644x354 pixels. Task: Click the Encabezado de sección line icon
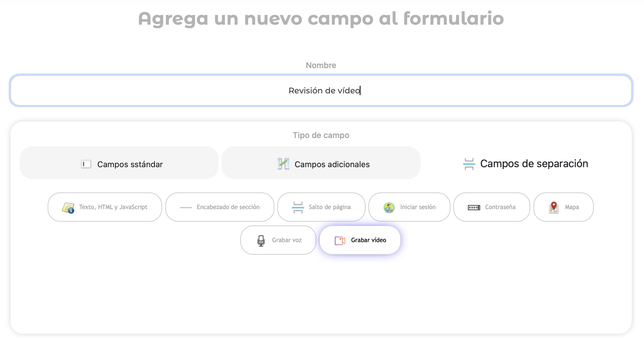[186, 207]
